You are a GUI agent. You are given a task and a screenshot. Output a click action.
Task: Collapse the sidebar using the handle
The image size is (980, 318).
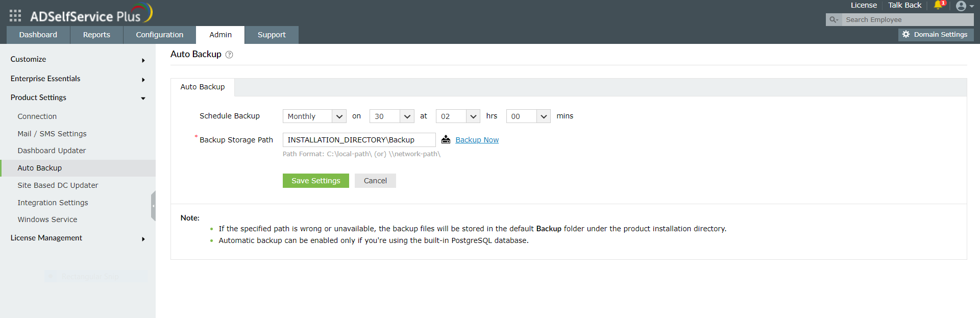153,206
